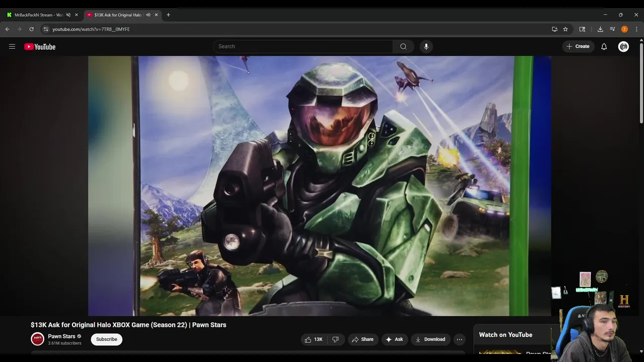Screen dimensions: 644x362
Task: View site information icon in address bar
Action: tap(46, 29)
